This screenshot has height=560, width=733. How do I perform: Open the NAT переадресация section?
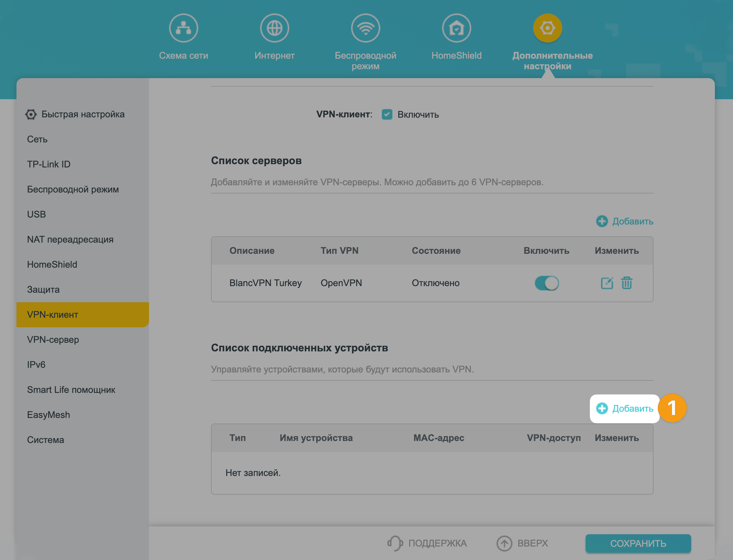click(70, 239)
